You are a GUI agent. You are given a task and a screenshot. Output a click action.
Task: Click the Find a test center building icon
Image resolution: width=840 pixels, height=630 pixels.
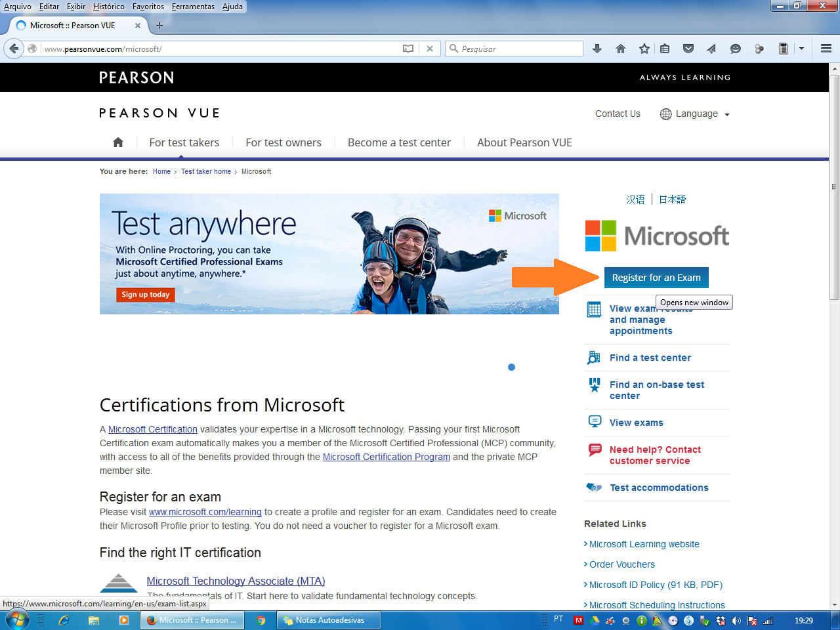[594, 358]
